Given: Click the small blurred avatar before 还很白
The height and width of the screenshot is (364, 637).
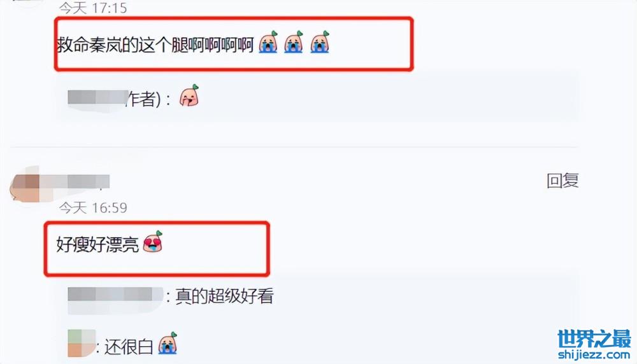Looking at the screenshot, I should 82,343.
